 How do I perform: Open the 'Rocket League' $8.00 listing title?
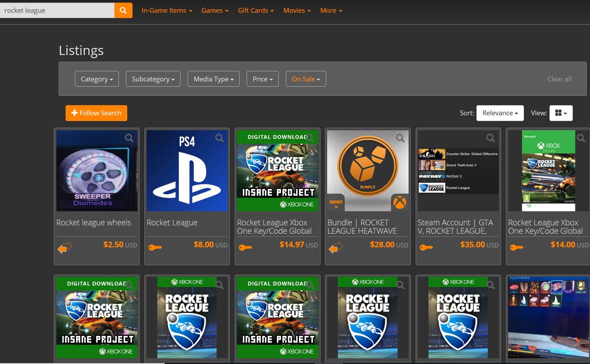pyautogui.click(x=172, y=223)
